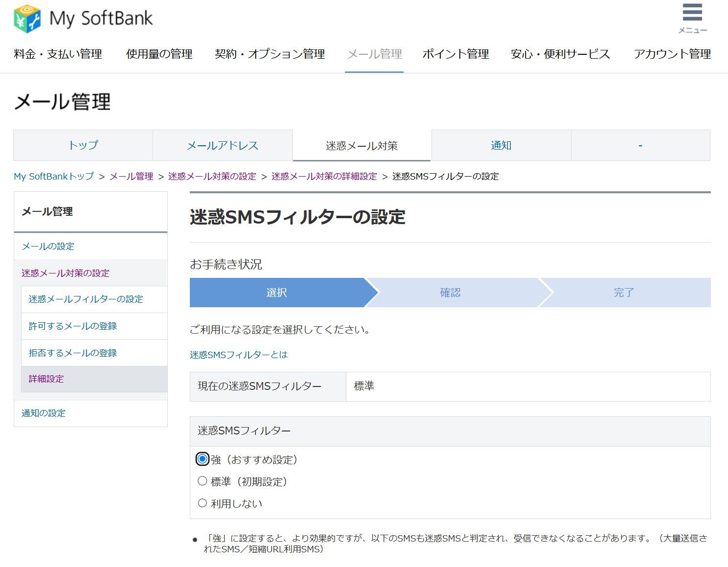Open ポイント管理 in the top menu
Screen dimensions: 728x567
(455, 54)
